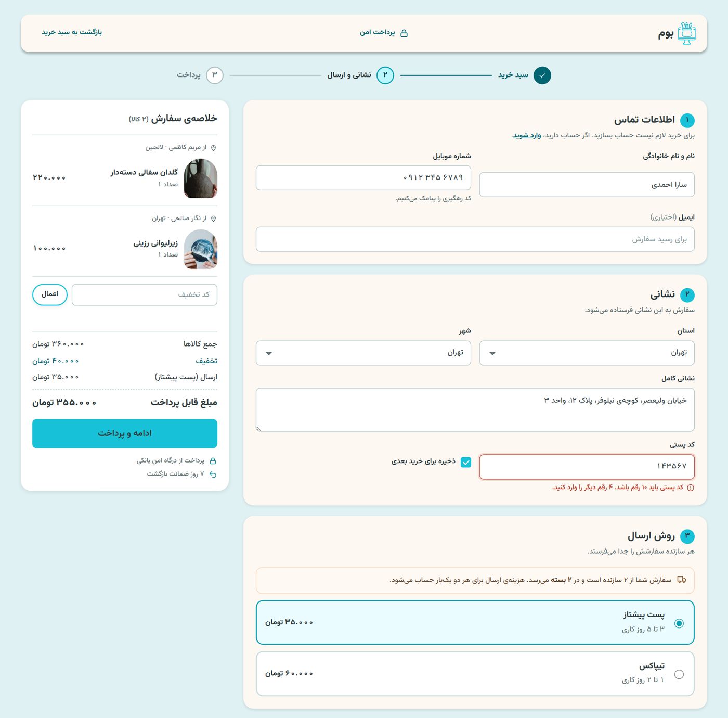
Task: Go to step ۲ نشانی و ارسال
Action: coord(360,75)
